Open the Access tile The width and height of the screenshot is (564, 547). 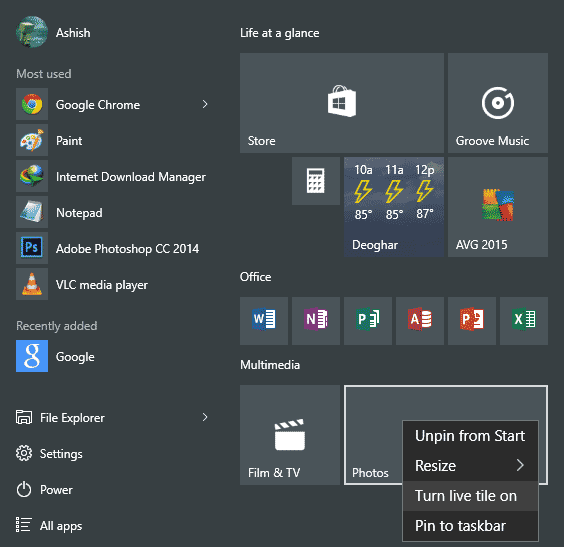(x=420, y=321)
